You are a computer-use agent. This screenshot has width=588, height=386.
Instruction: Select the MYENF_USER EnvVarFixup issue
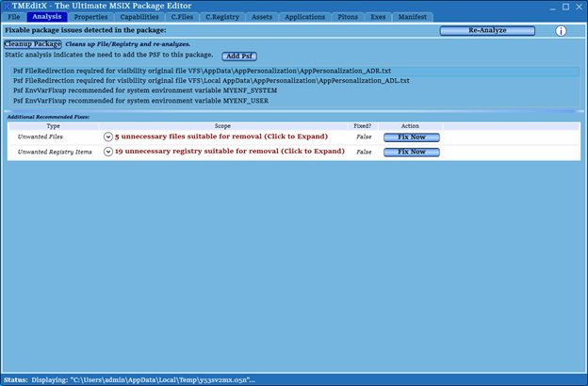point(295,101)
